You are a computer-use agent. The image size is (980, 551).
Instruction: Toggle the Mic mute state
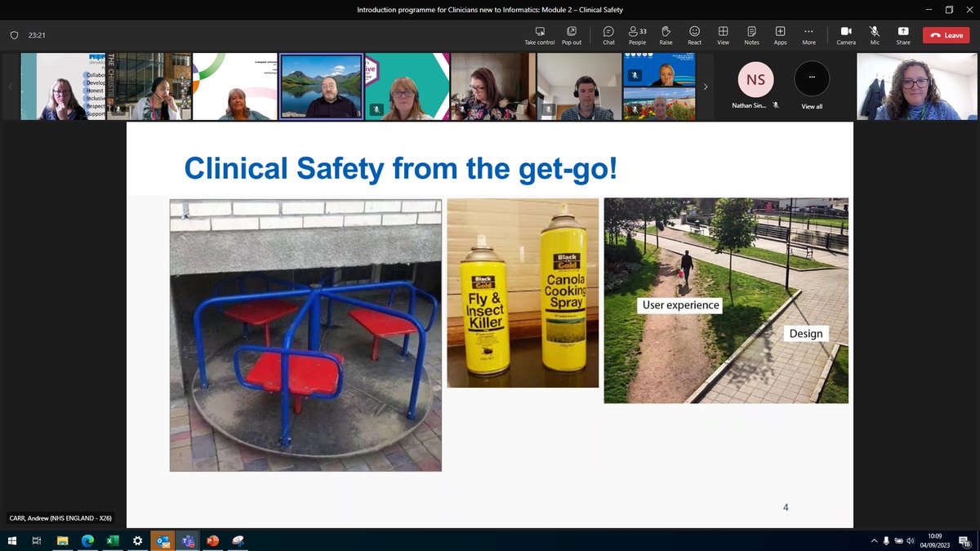pyautogui.click(x=875, y=35)
